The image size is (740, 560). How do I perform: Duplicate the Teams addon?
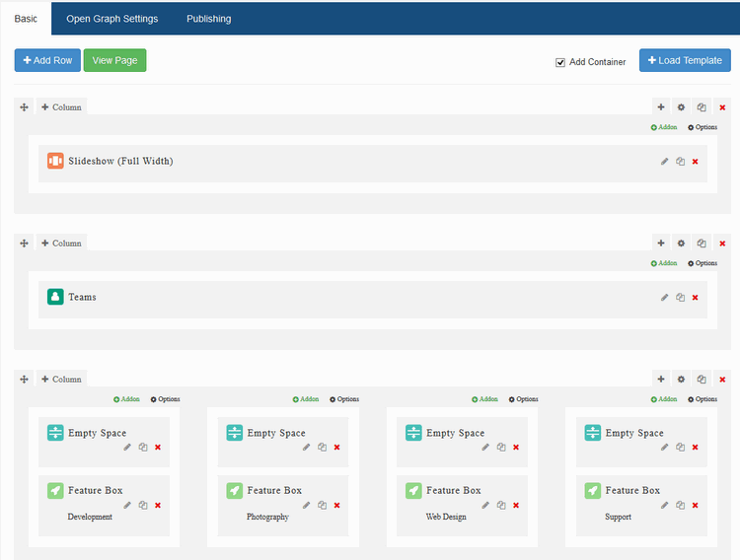(680, 298)
